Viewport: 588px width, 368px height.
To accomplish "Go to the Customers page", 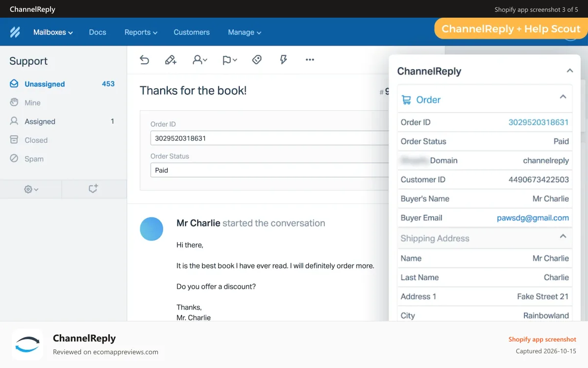I will (192, 32).
